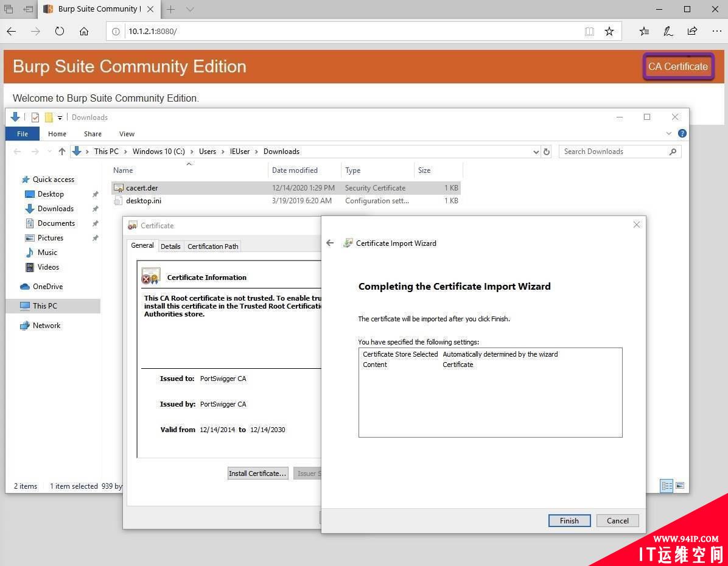This screenshot has width=728, height=566.
Task: Switch to details view layout icon
Action: [667, 486]
